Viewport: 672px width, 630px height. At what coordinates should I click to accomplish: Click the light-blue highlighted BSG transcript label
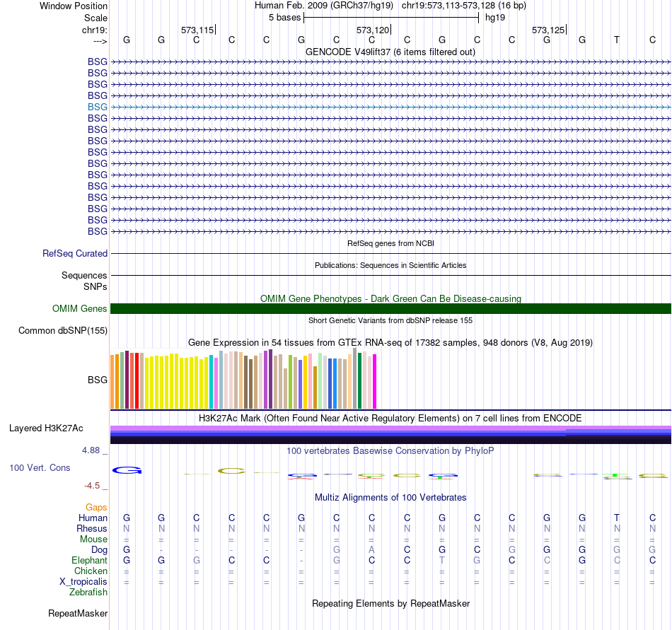(98, 107)
